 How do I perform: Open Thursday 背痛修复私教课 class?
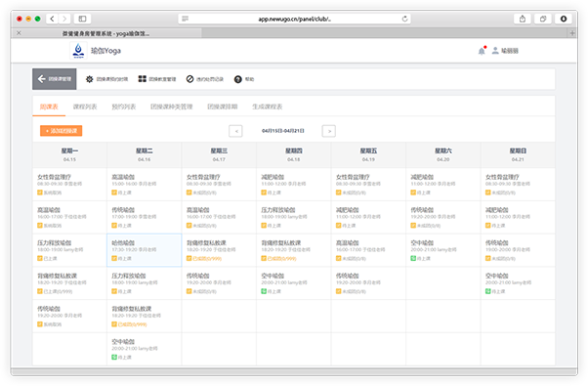294,250
